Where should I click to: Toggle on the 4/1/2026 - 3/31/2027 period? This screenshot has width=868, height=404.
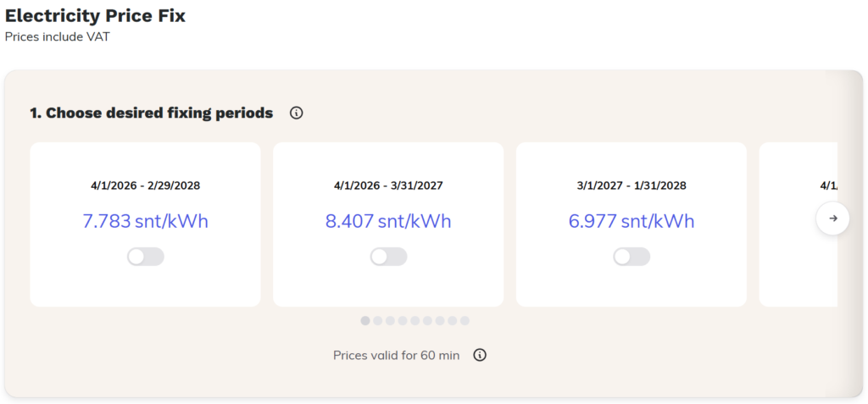(x=388, y=257)
